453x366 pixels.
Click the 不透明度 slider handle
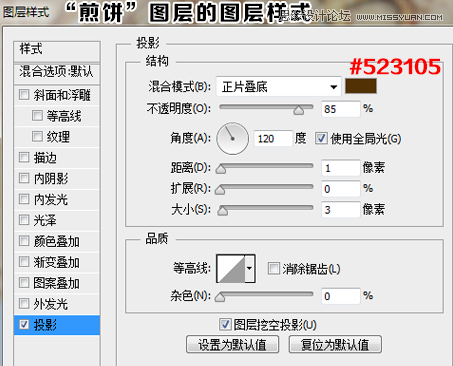[x=299, y=110]
